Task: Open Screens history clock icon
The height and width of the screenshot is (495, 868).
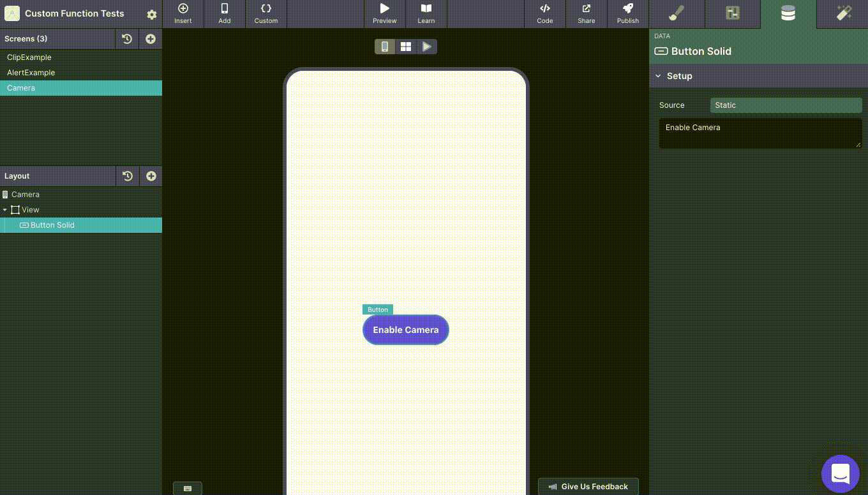Action: point(127,39)
